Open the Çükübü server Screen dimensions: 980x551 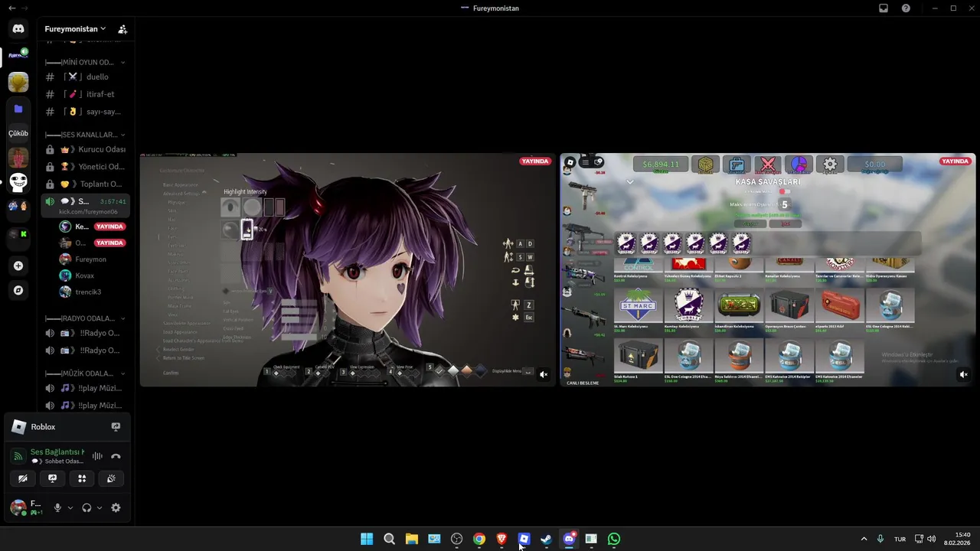18,133
